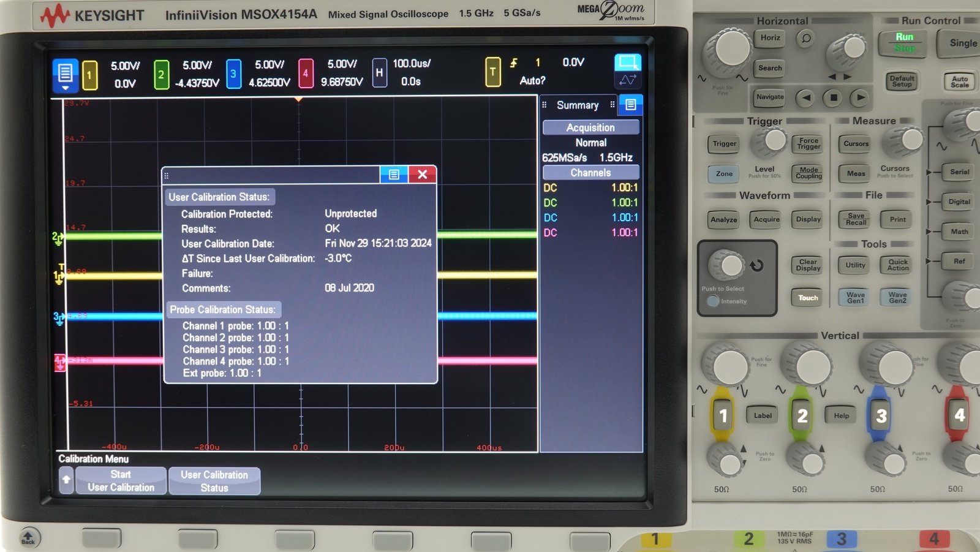Click the Mode Coupling button
This screenshot has width=980, height=552.
[809, 173]
